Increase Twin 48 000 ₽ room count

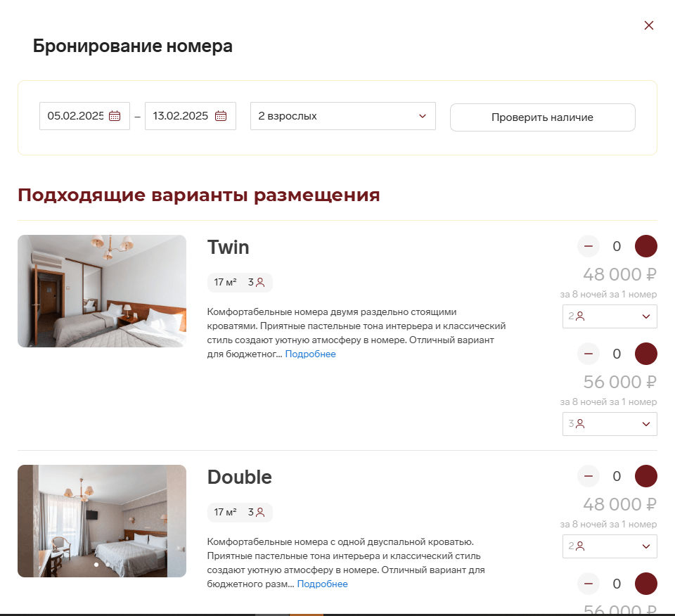pos(645,246)
